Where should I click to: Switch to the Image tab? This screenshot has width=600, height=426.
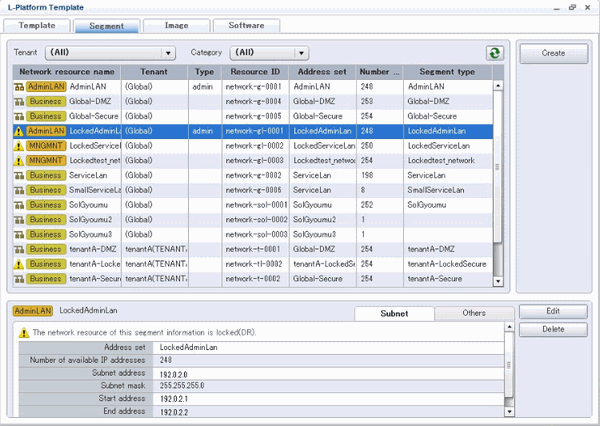click(x=175, y=24)
